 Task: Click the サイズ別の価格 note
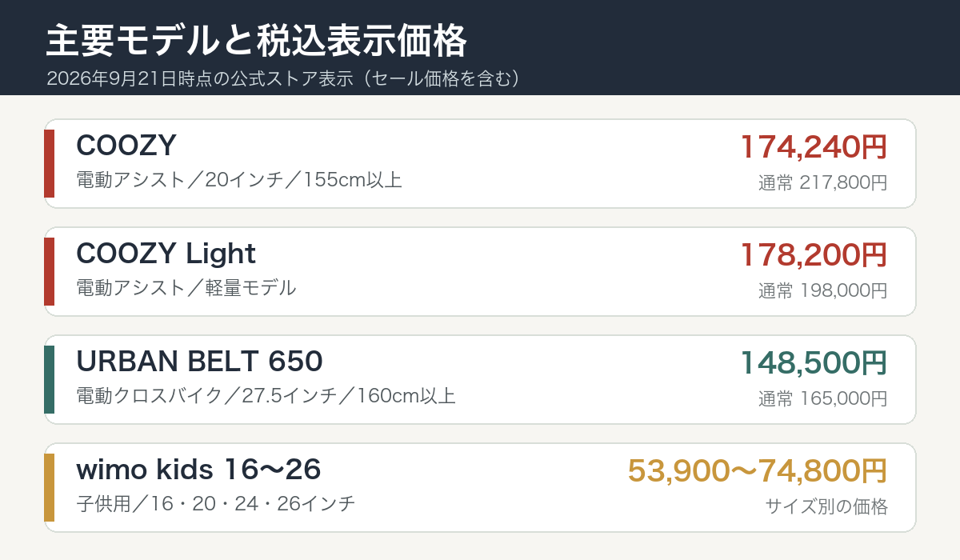826,506
